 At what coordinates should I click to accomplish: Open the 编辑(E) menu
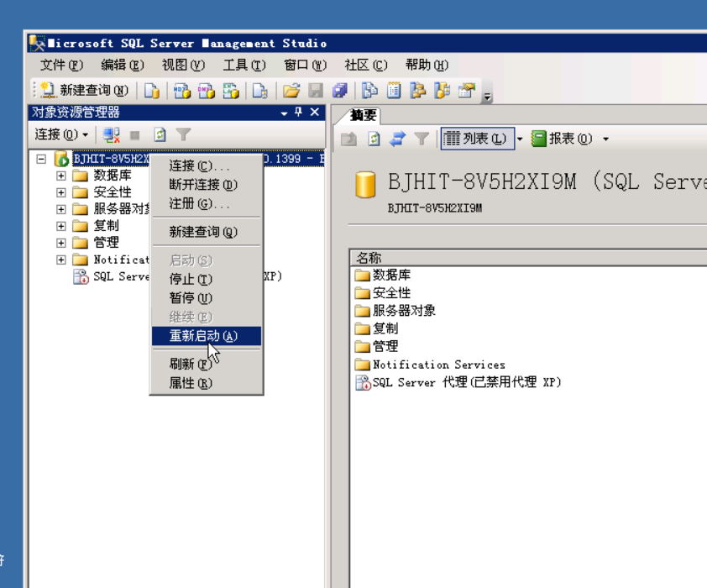click(123, 65)
